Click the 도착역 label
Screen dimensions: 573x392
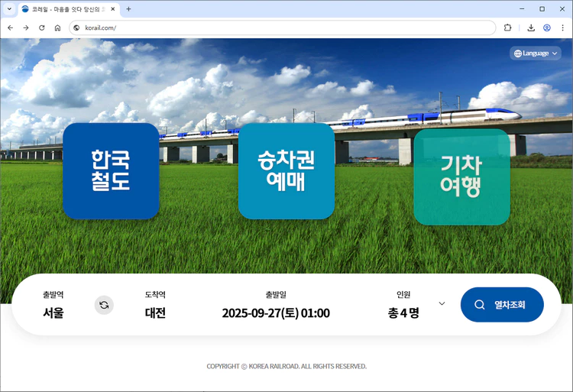(155, 294)
